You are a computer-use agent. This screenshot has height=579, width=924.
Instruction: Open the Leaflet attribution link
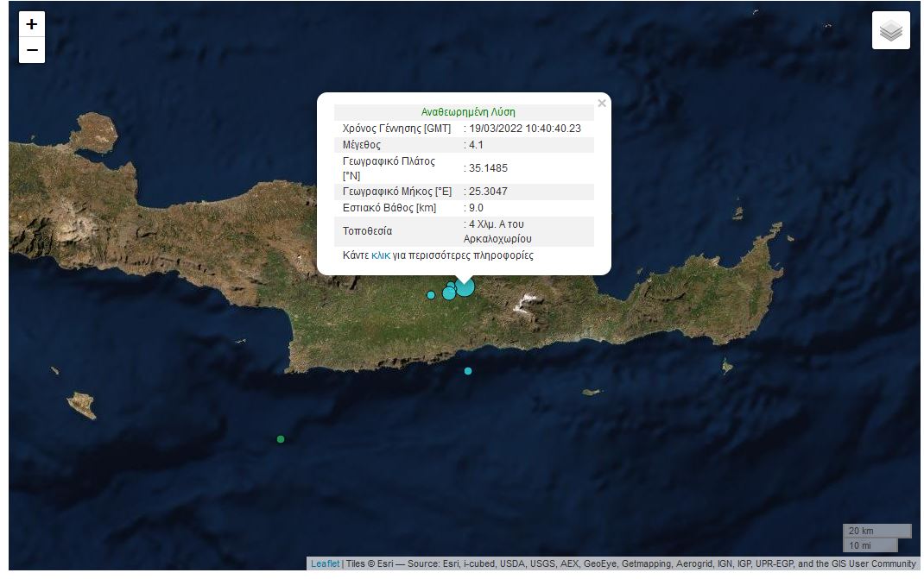(325, 564)
